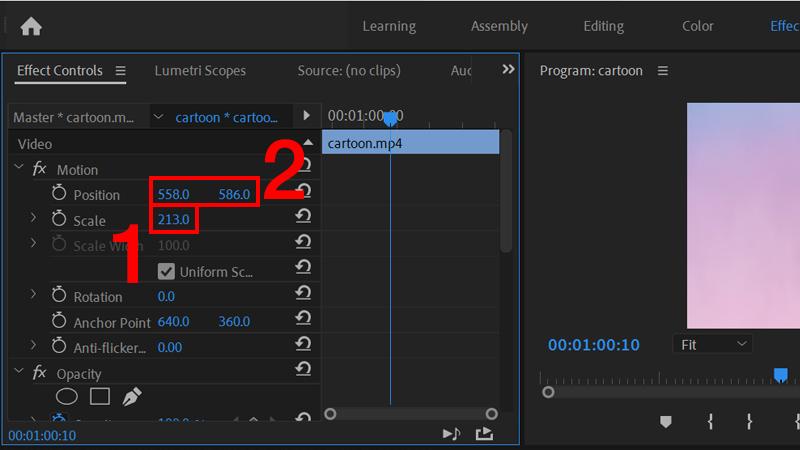The image size is (800, 450).
Task: Uncheck the Uniform Scale checkbox
Action: pyautogui.click(x=166, y=271)
